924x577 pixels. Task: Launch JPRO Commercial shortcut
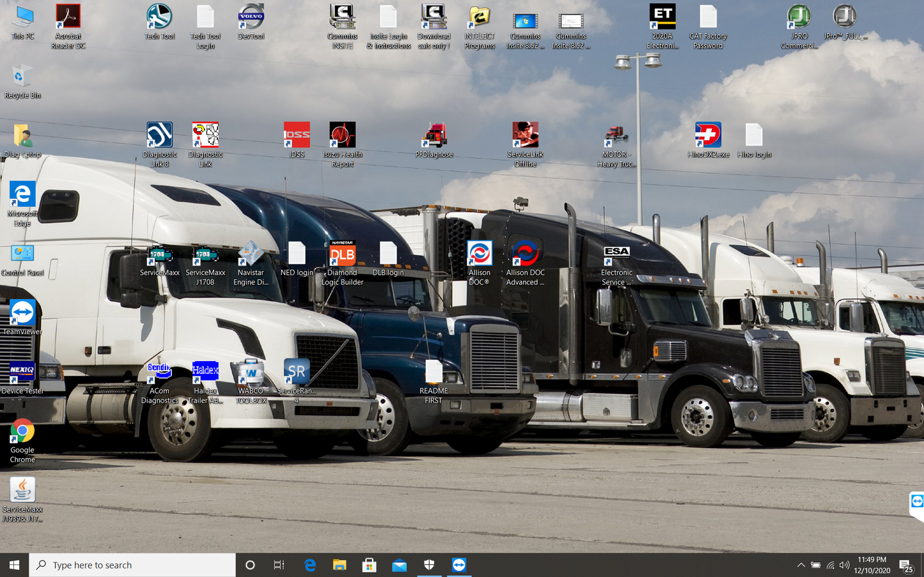click(799, 27)
